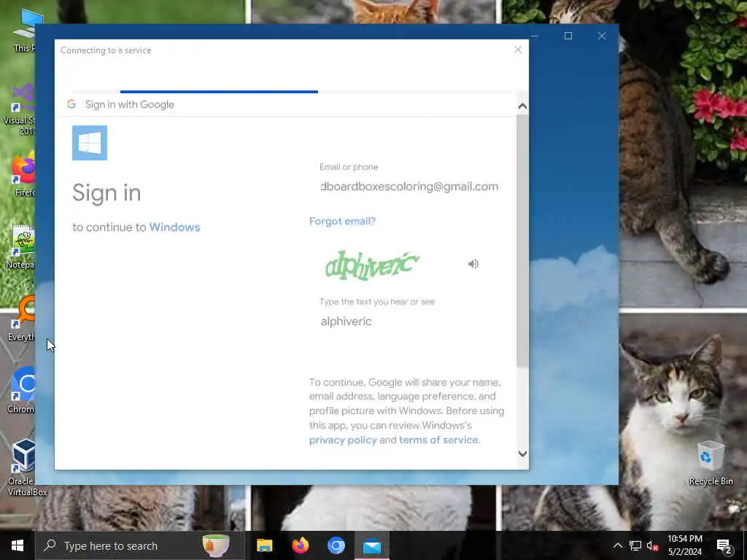Screen dimensions: 747x560
Task: Click the Sign in with Google header text
Action: coord(130,104)
